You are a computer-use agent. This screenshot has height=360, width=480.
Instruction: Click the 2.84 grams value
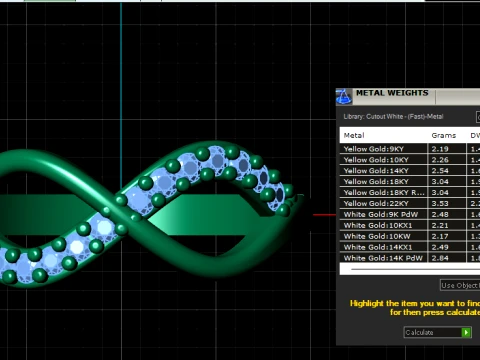coord(440,258)
